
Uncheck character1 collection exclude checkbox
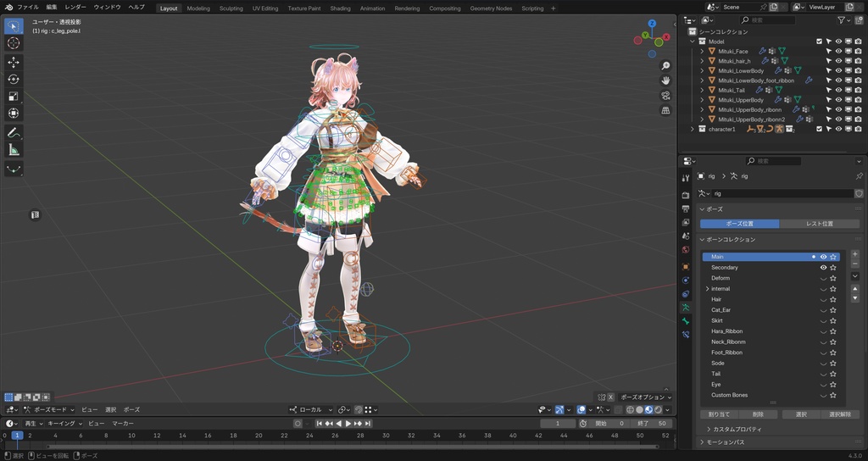click(x=820, y=129)
